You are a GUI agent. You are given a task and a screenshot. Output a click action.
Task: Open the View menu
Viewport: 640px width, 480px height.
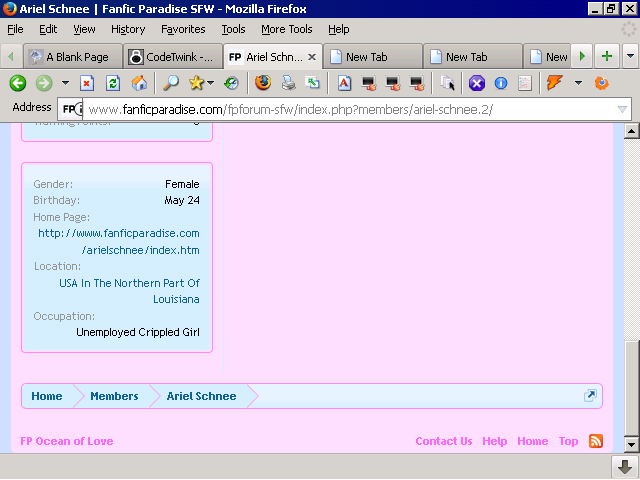(84, 29)
